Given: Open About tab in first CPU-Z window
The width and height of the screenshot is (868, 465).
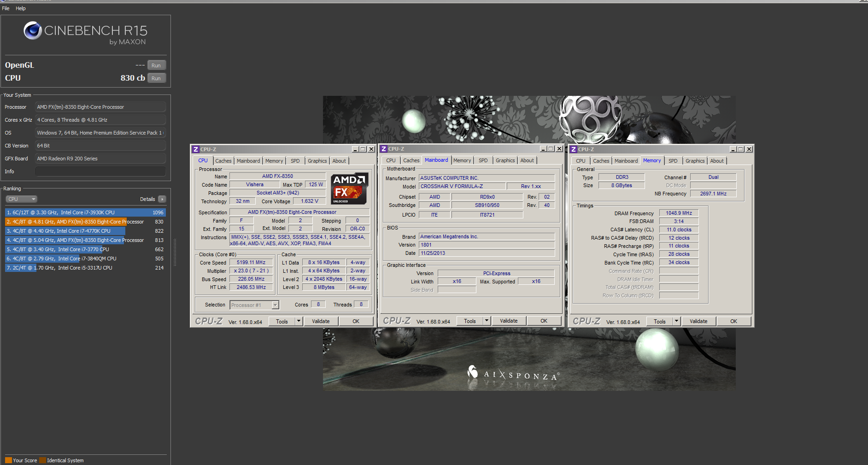Looking at the screenshot, I should 339,161.
